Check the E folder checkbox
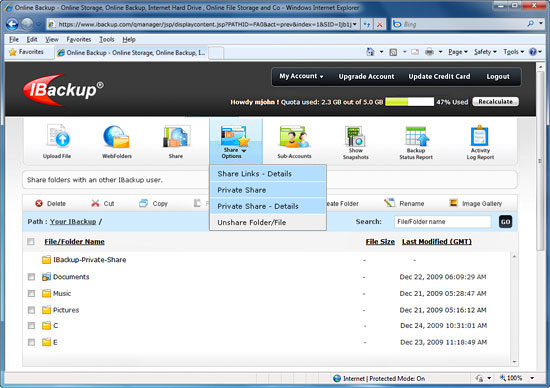 pos(31,342)
